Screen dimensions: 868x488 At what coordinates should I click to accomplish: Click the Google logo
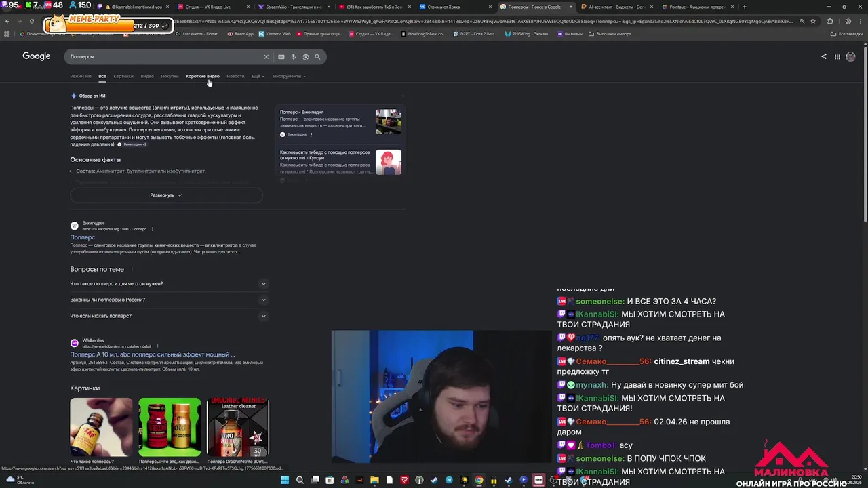37,56
